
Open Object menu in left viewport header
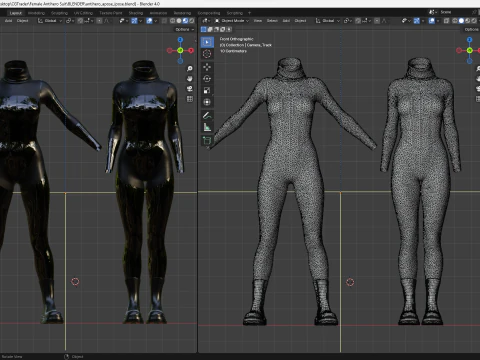pos(22,21)
